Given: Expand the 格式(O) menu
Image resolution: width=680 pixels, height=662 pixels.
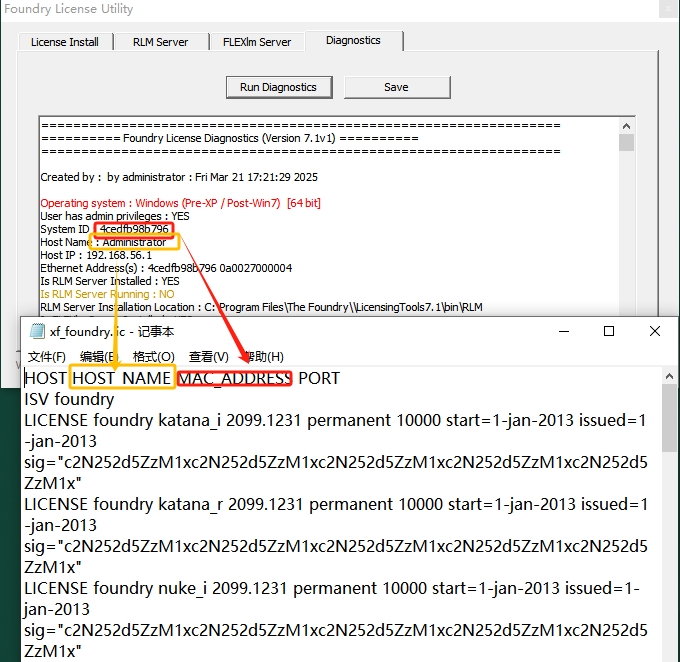Looking at the screenshot, I should 154,357.
